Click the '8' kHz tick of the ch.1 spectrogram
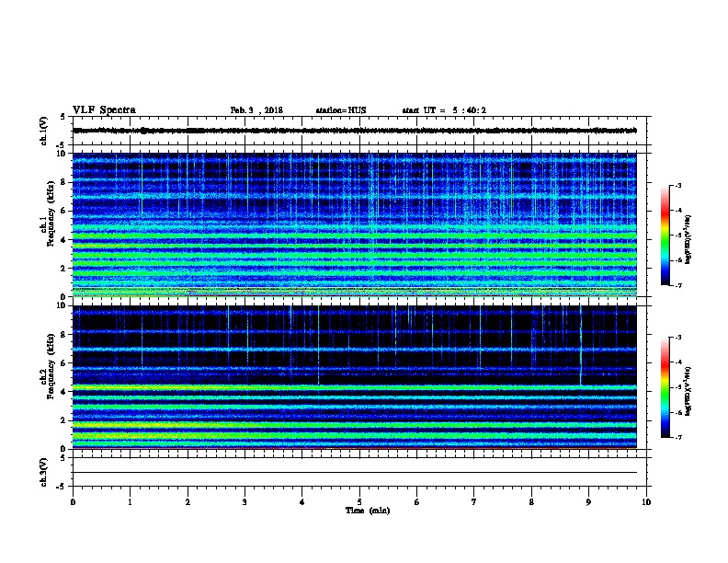The image size is (728, 563). (x=64, y=182)
